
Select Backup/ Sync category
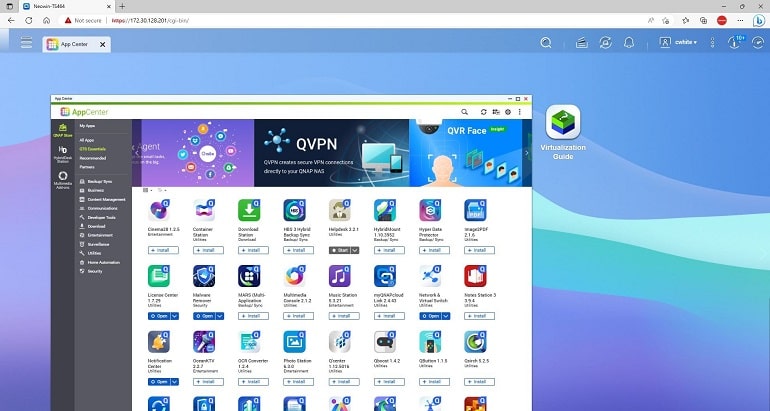[96, 182]
